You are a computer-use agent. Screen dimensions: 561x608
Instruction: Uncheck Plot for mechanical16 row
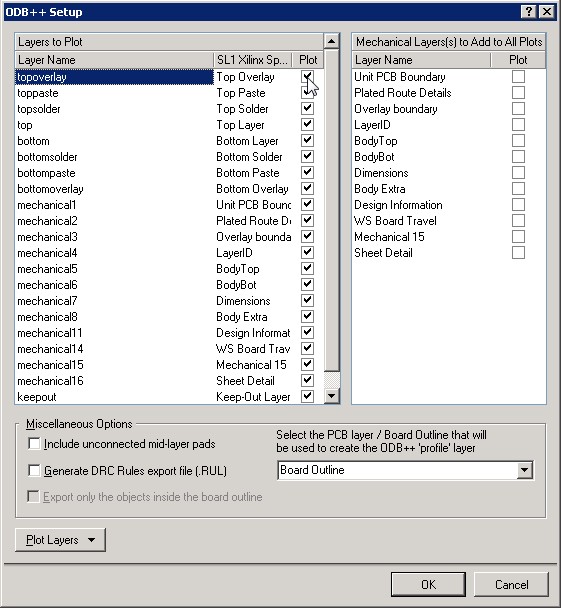point(307,380)
